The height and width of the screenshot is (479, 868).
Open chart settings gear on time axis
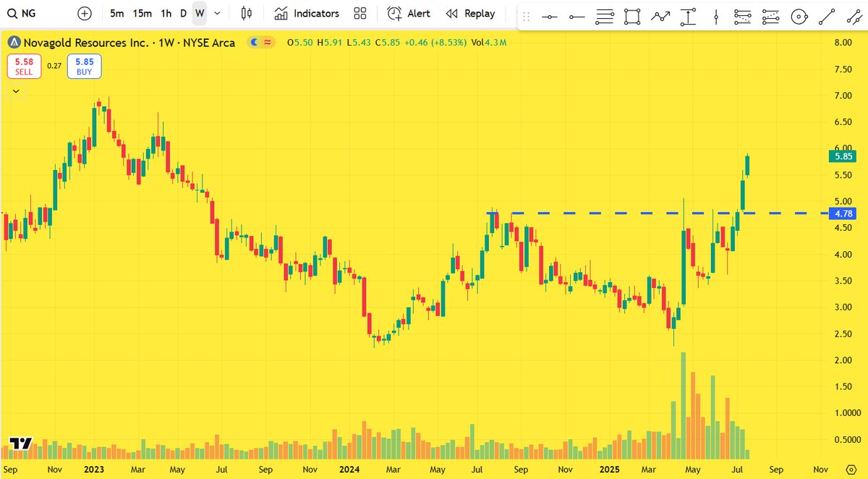click(850, 469)
